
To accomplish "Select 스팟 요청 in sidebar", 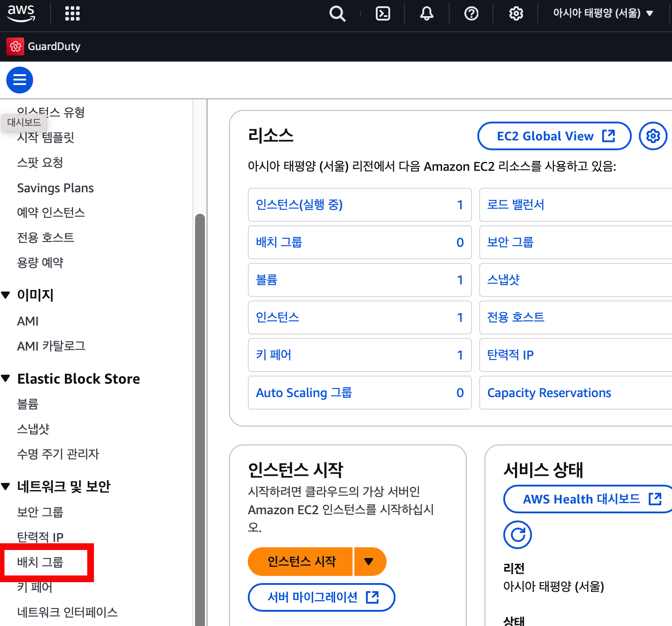I will pyautogui.click(x=40, y=162).
